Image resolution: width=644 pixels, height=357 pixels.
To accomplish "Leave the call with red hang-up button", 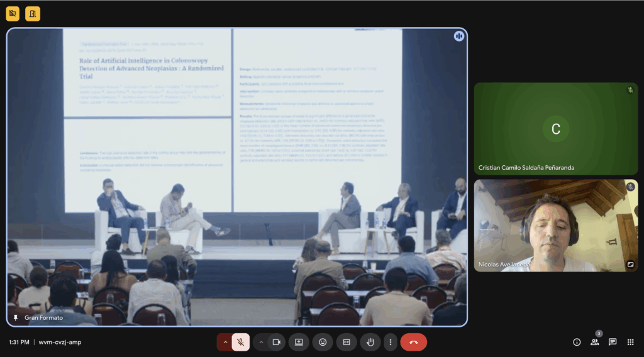I will tap(413, 342).
